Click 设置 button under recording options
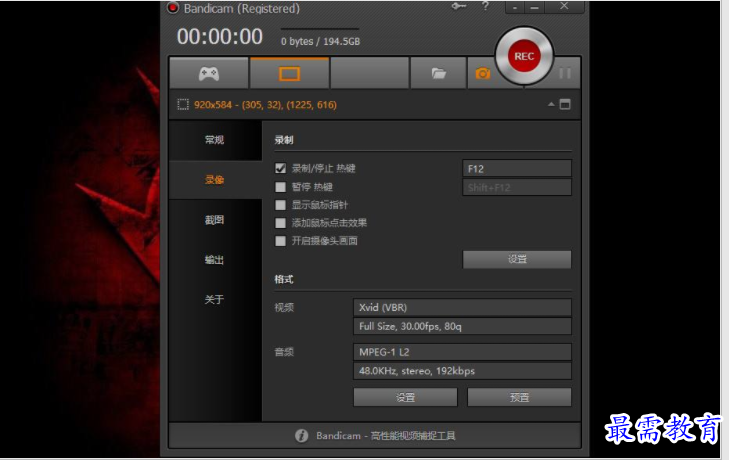The width and height of the screenshot is (729, 460). point(517,260)
